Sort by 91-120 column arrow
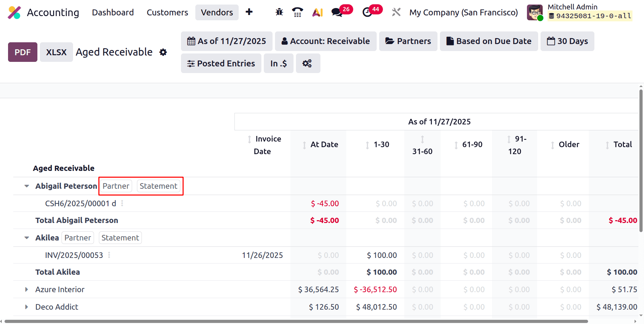 coord(509,139)
